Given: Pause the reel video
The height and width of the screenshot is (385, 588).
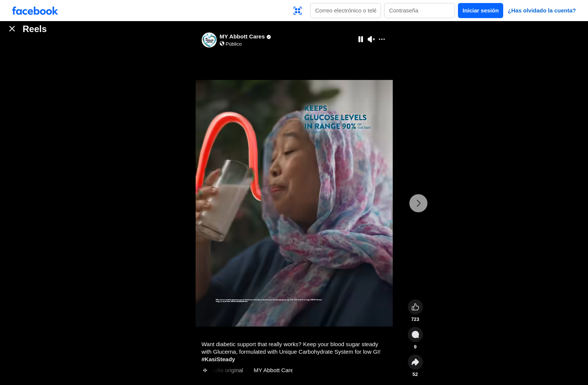Looking at the screenshot, I should [x=361, y=39].
